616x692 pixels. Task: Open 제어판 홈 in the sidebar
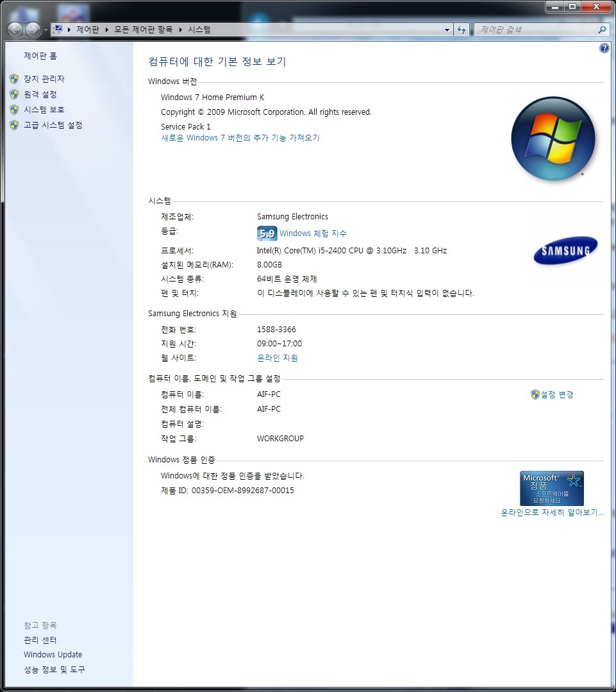point(40,56)
